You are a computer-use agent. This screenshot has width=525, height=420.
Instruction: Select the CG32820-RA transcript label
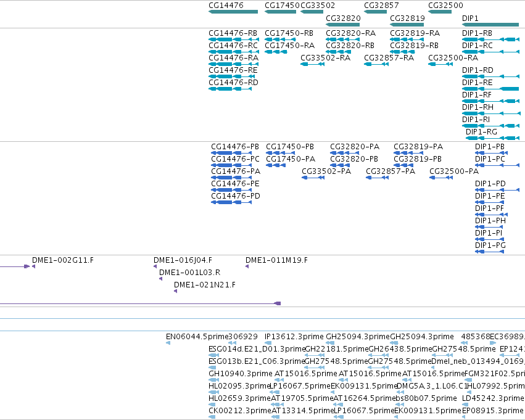351,33
